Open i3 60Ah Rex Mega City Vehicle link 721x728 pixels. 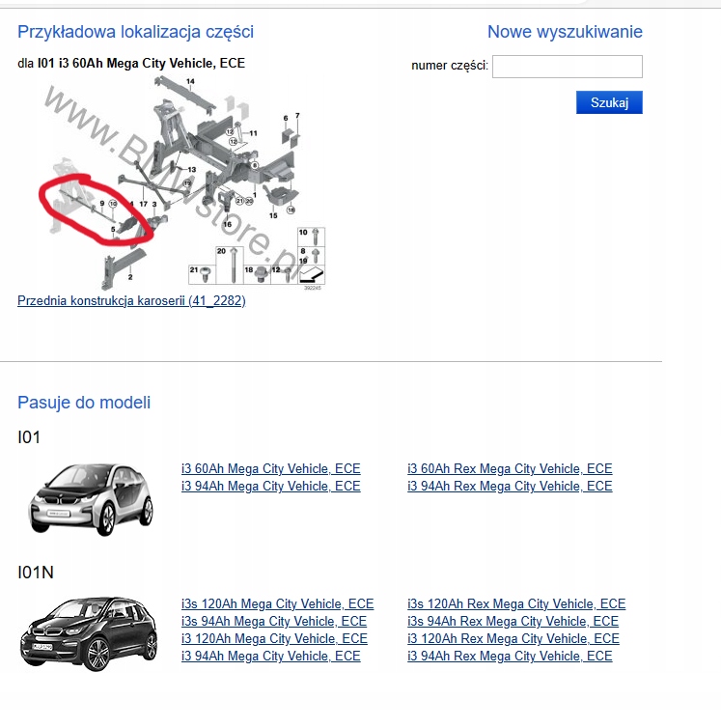(510, 469)
